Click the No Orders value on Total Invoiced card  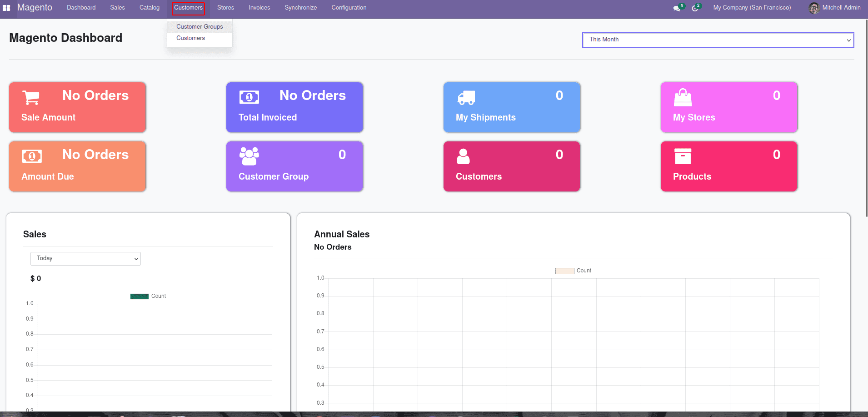[x=313, y=95]
